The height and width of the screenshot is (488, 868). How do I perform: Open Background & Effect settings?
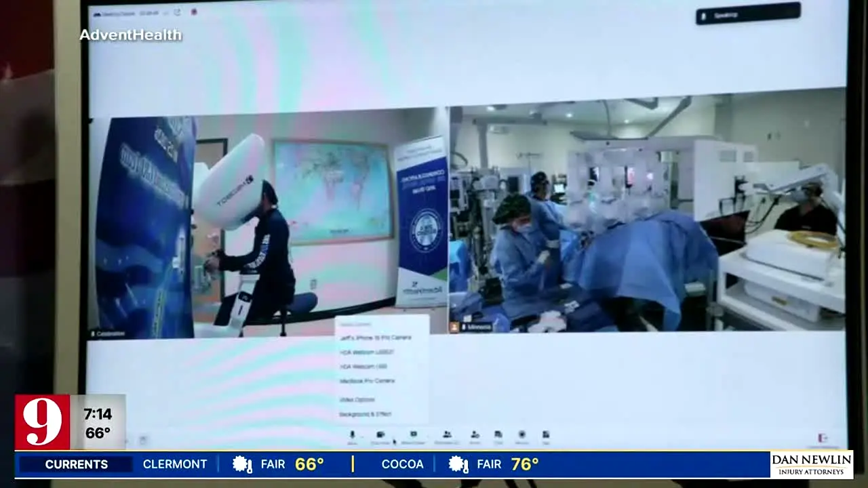coord(365,414)
